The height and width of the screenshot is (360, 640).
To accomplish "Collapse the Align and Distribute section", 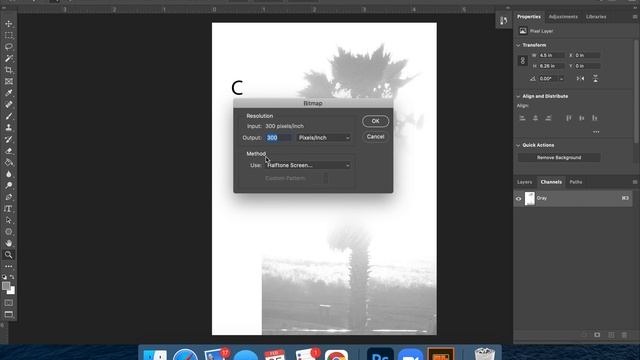I will point(518,96).
